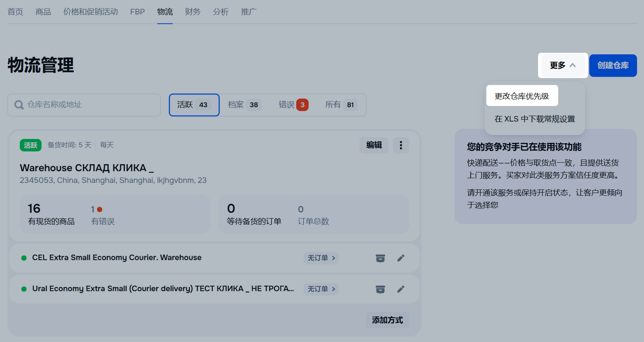Click the 添加方式 button
Image resolution: width=644 pixels, height=342 pixels.
point(387,320)
